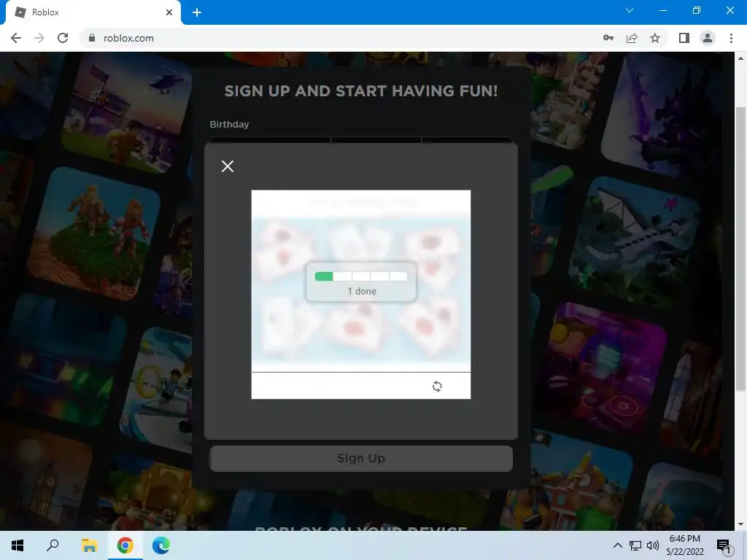This screenshot has width=747, height=560.
Task: Launch Microsoft Edge from the taskbar
Action: (x=161, y=545)
